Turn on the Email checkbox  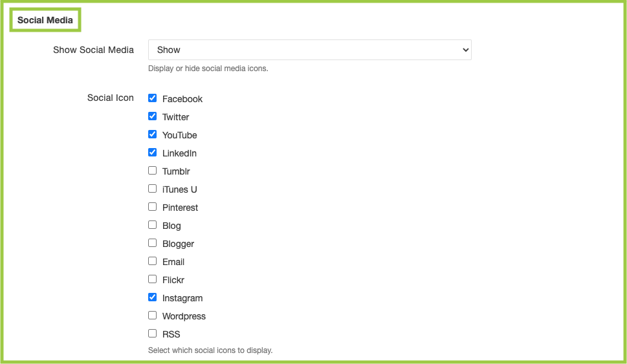(152, 261)
